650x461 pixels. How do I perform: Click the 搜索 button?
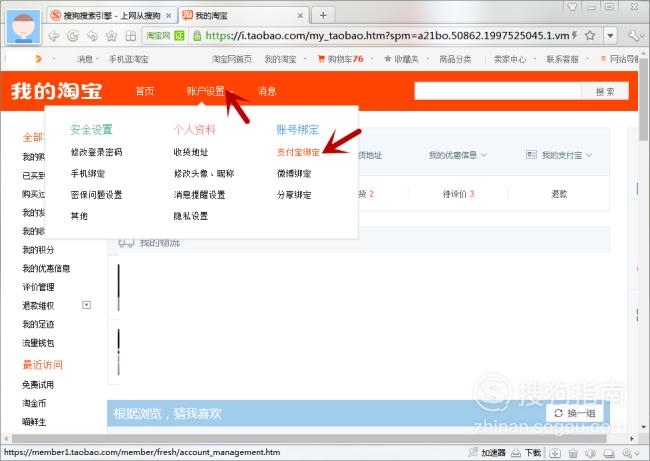[x=605, y=91]
